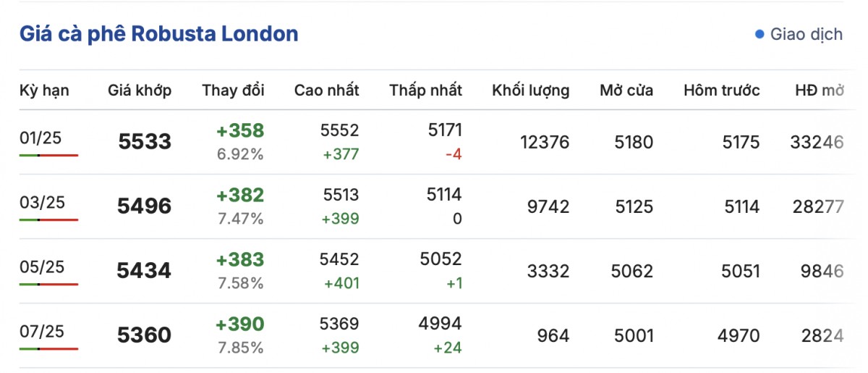Viewport: 868px width, 373px height.
Task: Select the Giá khớp column header
Action: pos(140,91)
